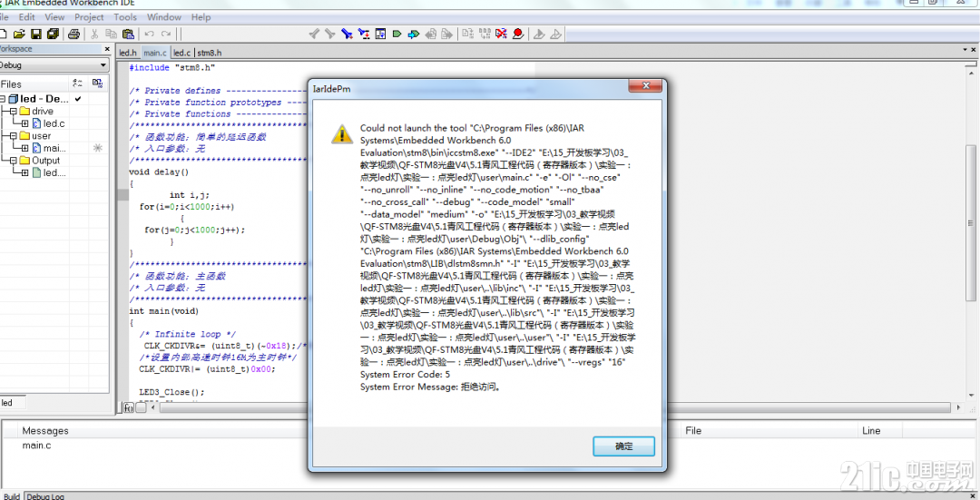The height and width of the screenshot is (500, 980).
Task: Print the document using the printer icon
Action: click(x=73, y=34)
